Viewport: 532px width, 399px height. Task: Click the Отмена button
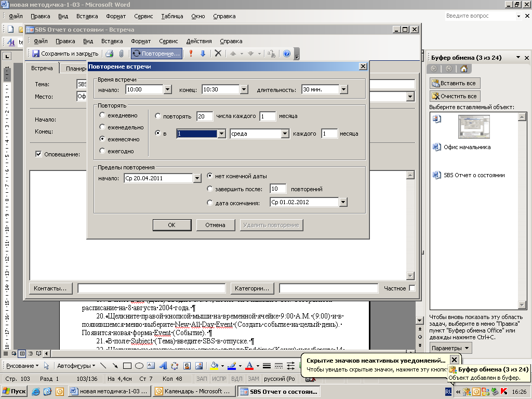(x=216, y=225)
